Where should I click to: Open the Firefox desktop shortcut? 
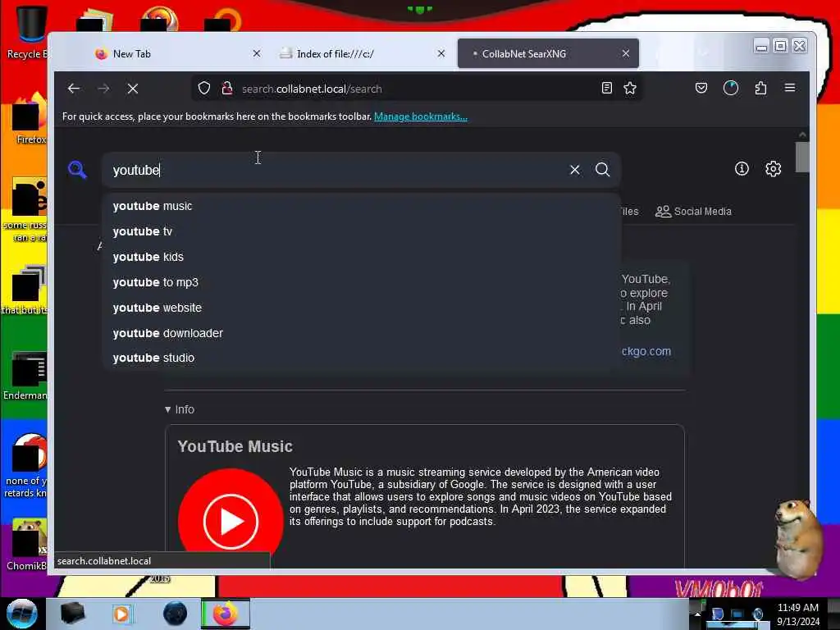coord(29,118)
